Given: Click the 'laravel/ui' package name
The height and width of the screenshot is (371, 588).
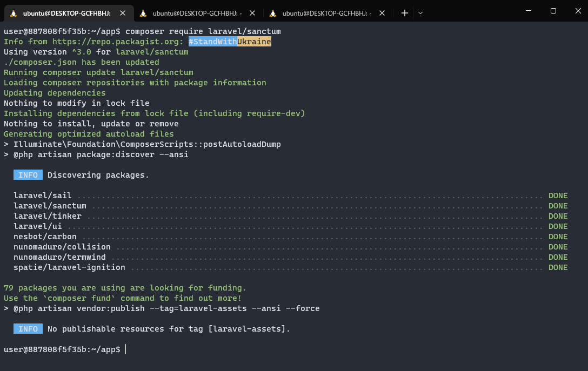Looking at the screenshot, I should point(37,226).
